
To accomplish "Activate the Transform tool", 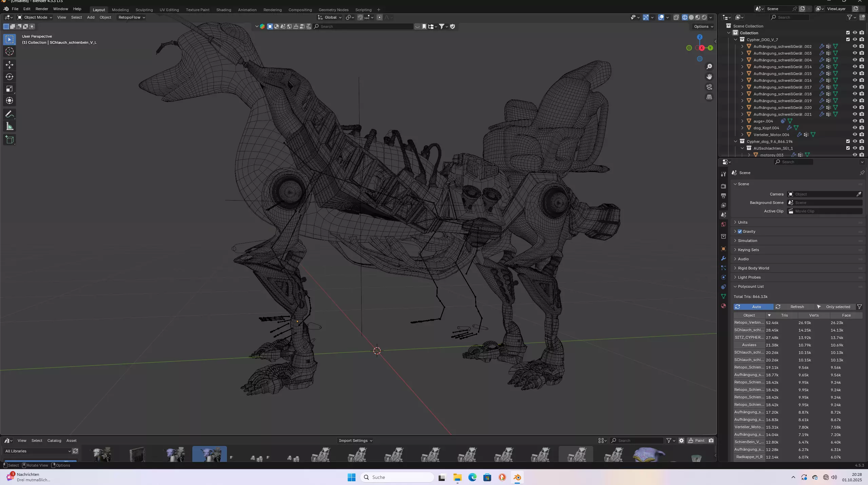I will point(9,101).
